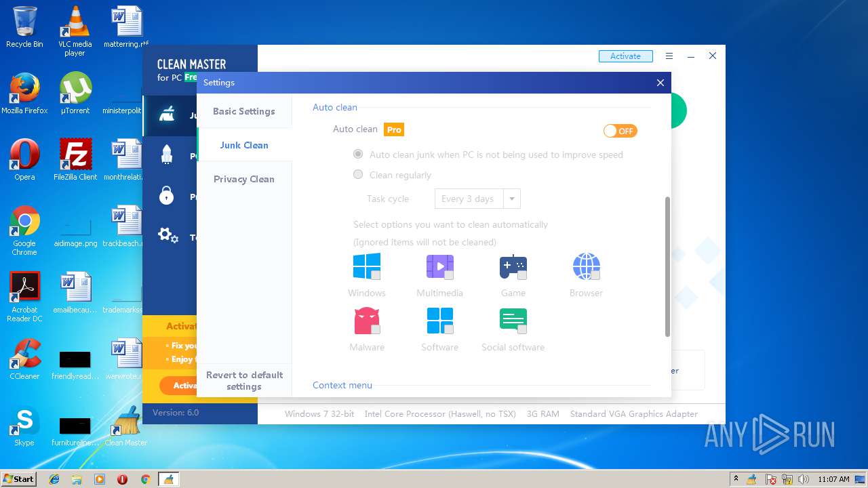Click Chrome icon in taskbar
Image resolution: width=868 pixels, height=488 pixels.
click(145, 479)
